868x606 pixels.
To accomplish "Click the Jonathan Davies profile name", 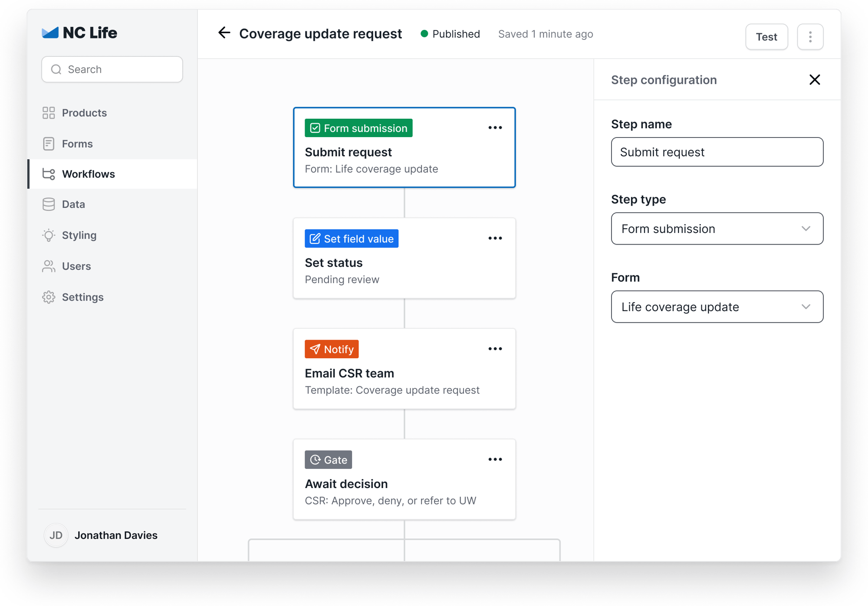I will (x=116, y=535).
